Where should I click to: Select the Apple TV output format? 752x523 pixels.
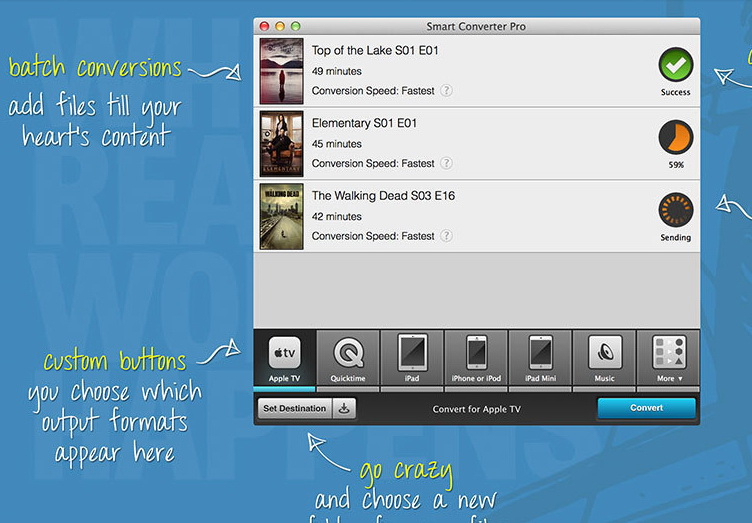click(284, 360)
